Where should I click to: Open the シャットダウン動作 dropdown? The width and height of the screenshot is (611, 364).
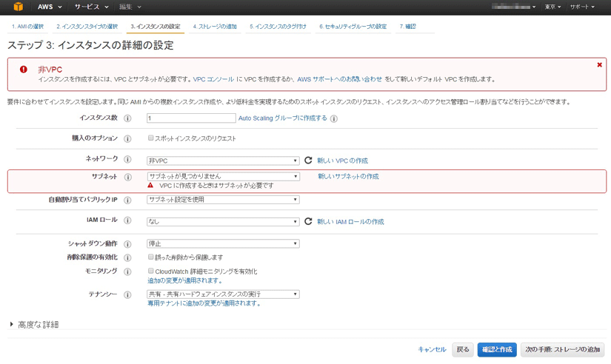point(223,243)
